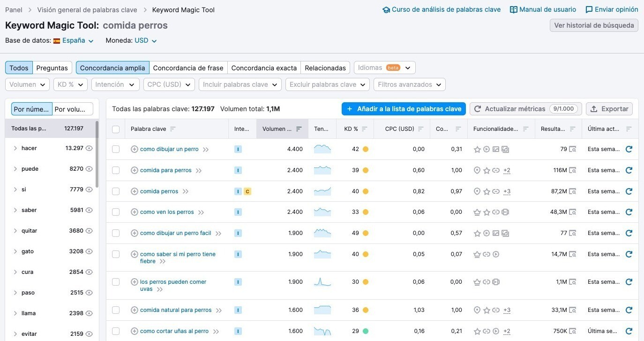Click the double-arrow icon next to 'como ven los perros'
The image size is (644, 341).
pyautogui.click(x=201, y=212)
